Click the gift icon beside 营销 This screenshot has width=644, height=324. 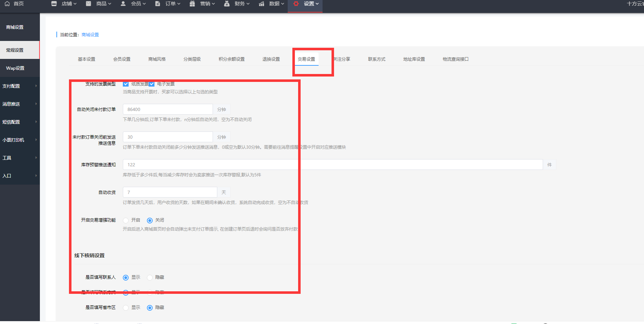pyautogui.click(x=192, y=4)
